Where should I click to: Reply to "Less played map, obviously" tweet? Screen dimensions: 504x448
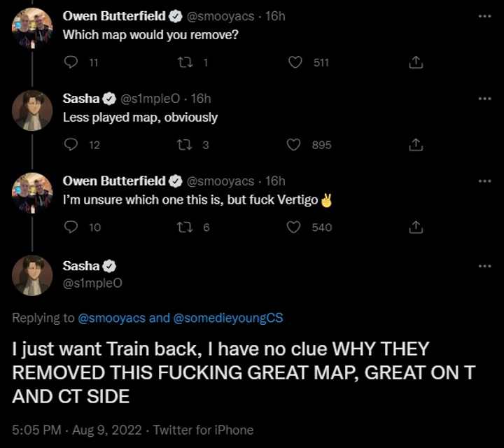coord(70,145)
